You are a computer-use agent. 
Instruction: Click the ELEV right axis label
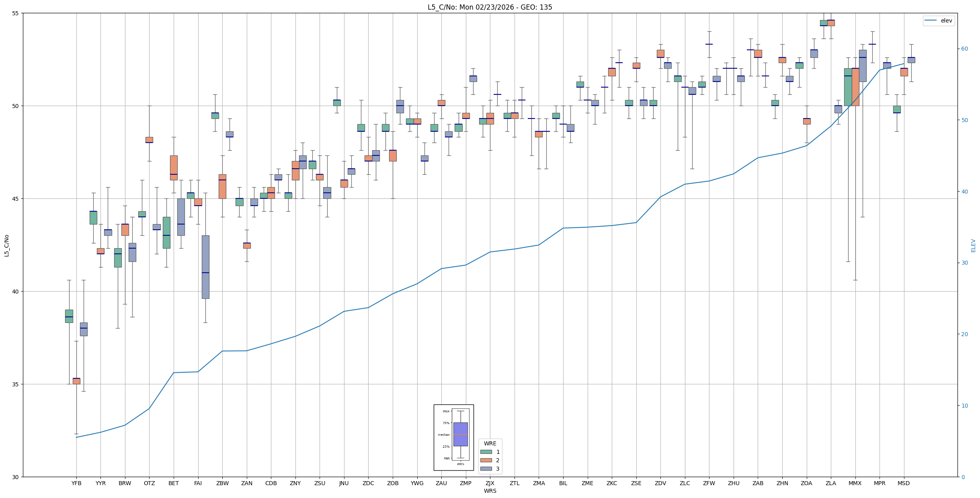(x=973, y=245)
